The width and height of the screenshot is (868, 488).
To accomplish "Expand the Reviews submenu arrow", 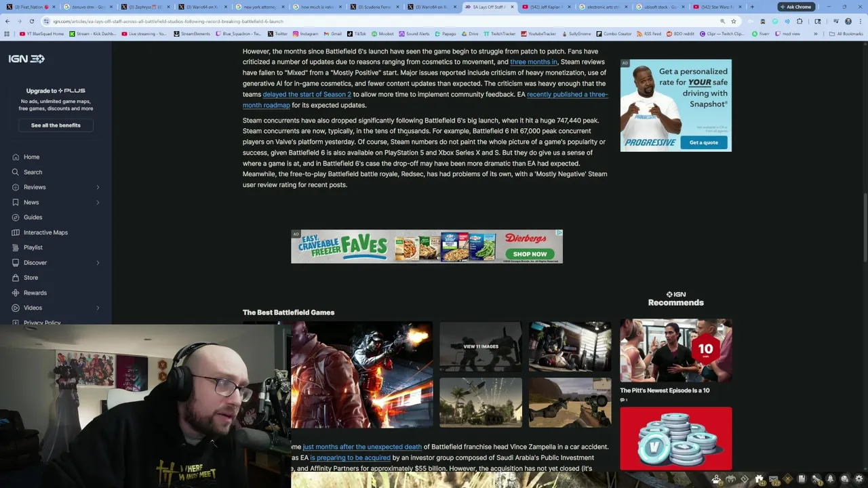I will (x=98, y=187).
